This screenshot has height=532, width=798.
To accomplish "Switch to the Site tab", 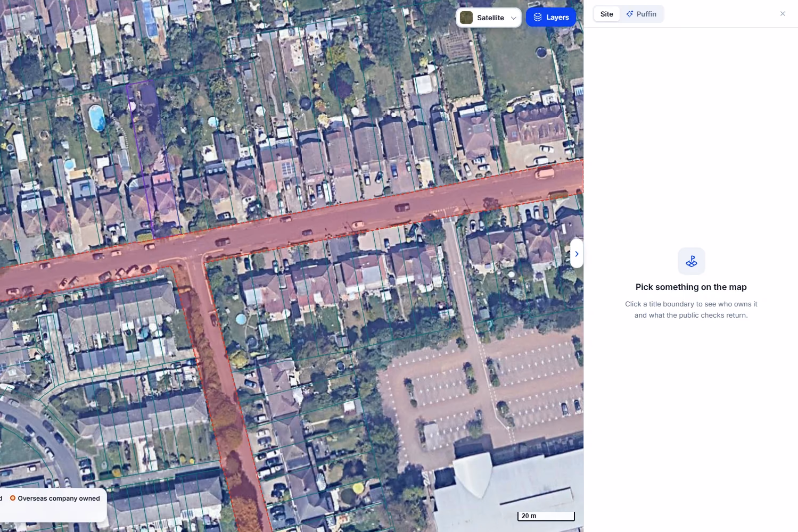I will [x=607, y=14].
